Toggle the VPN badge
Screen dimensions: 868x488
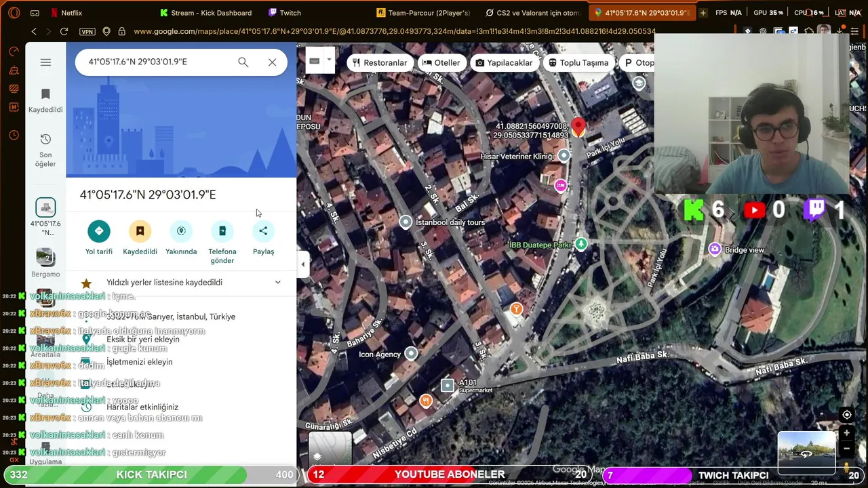(87, 31)
